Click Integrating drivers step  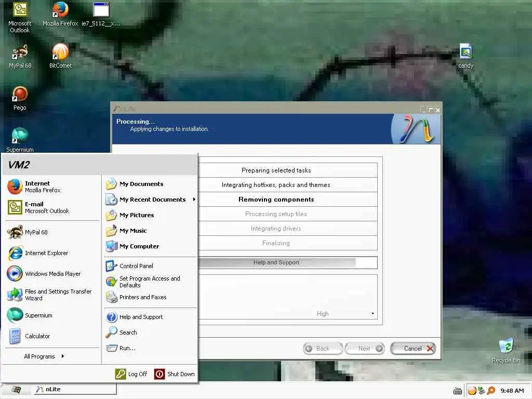click(276, 229)
